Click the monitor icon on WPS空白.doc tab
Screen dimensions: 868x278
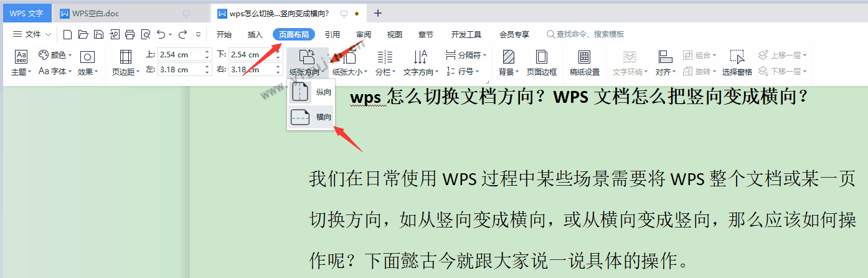[186, 13]
